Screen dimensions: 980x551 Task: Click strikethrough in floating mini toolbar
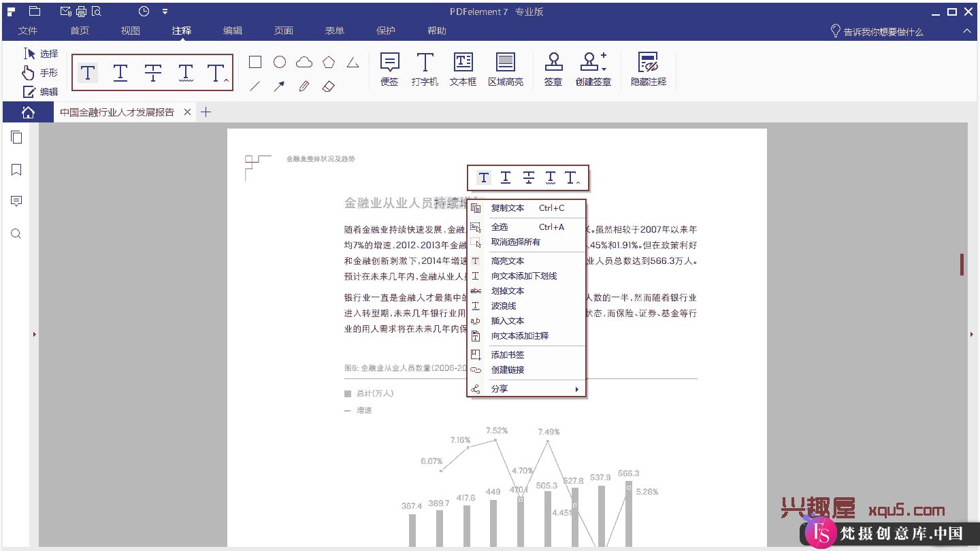528,178
